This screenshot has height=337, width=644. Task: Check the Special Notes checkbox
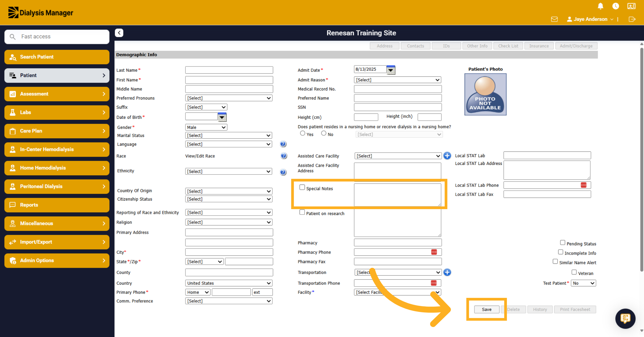point(302,187)
